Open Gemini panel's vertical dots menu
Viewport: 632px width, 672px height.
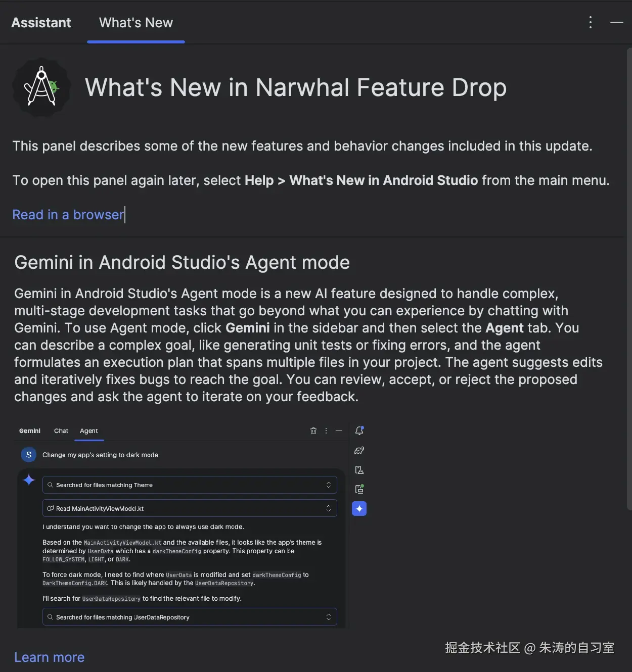(326, 430)
